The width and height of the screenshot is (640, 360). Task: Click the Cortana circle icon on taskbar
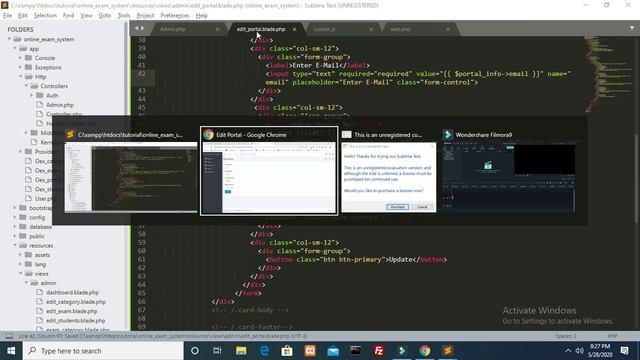click(x=195, y=351)
